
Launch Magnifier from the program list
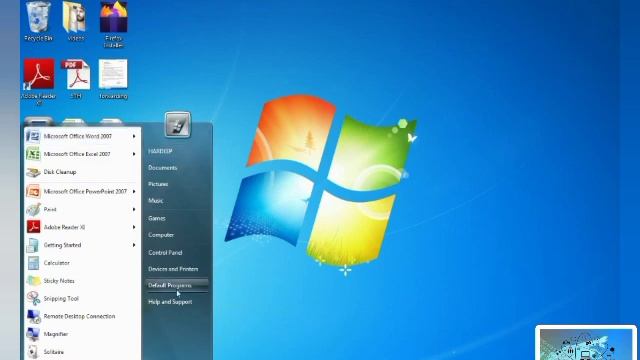tap(56, 334)
